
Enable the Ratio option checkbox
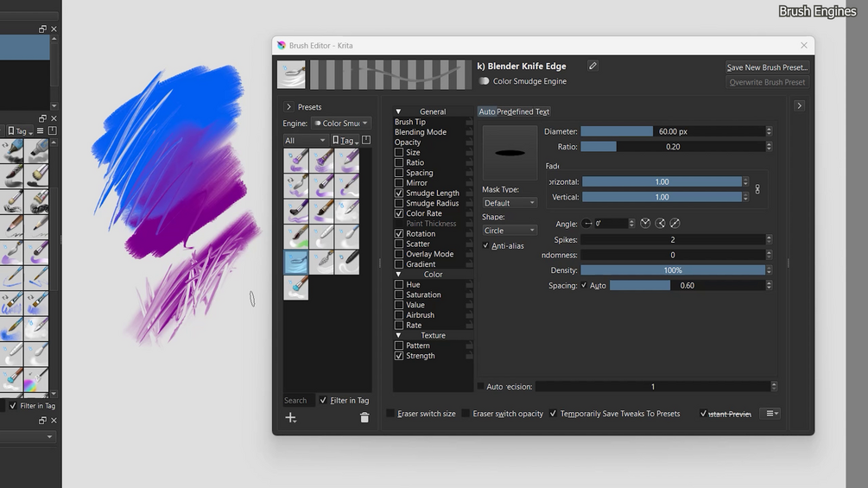[398, 162]
